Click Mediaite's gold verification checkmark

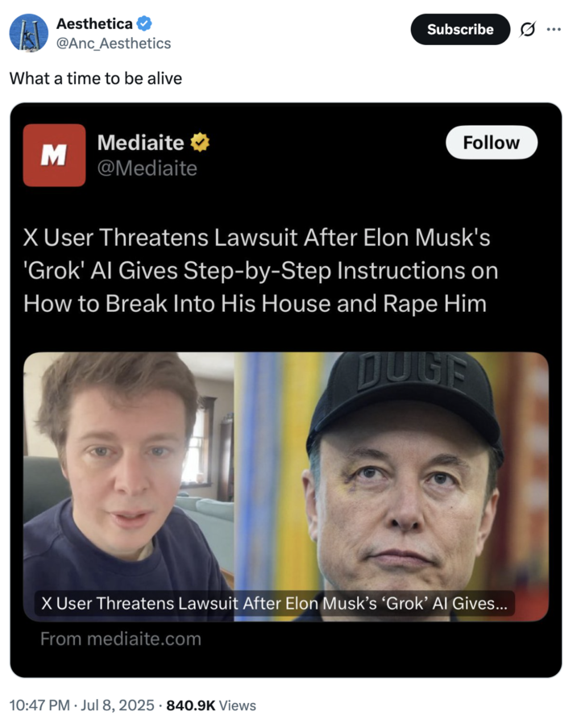(198, 142)
